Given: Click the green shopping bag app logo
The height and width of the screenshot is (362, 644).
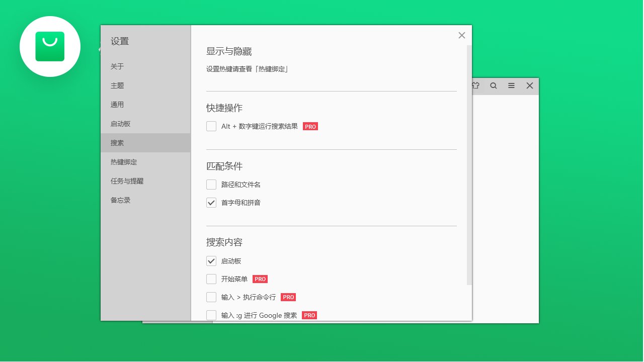Looking at the screenshot, I should 50,46.
